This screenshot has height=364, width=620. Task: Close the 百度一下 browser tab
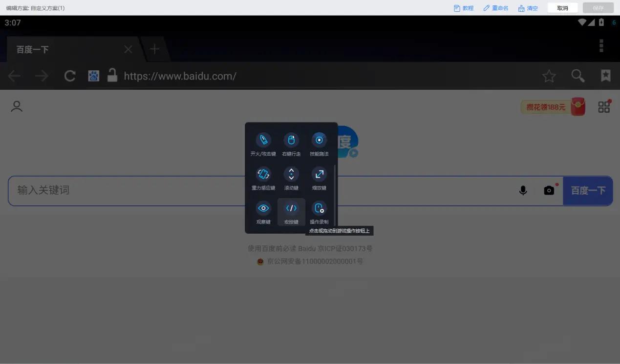128,49
